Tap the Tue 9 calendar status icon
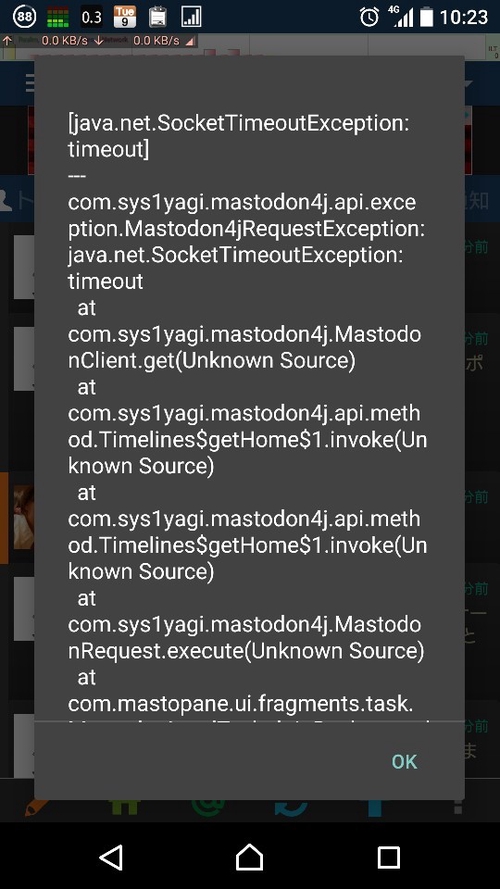500x889 pixels. click(x=125, y=17)
